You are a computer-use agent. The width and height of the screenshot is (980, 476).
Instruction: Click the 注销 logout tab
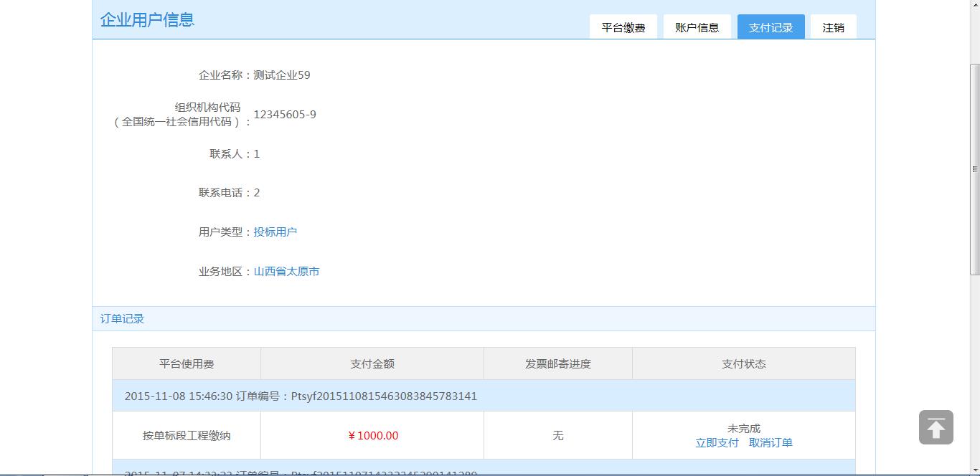[x=833, y=27]
